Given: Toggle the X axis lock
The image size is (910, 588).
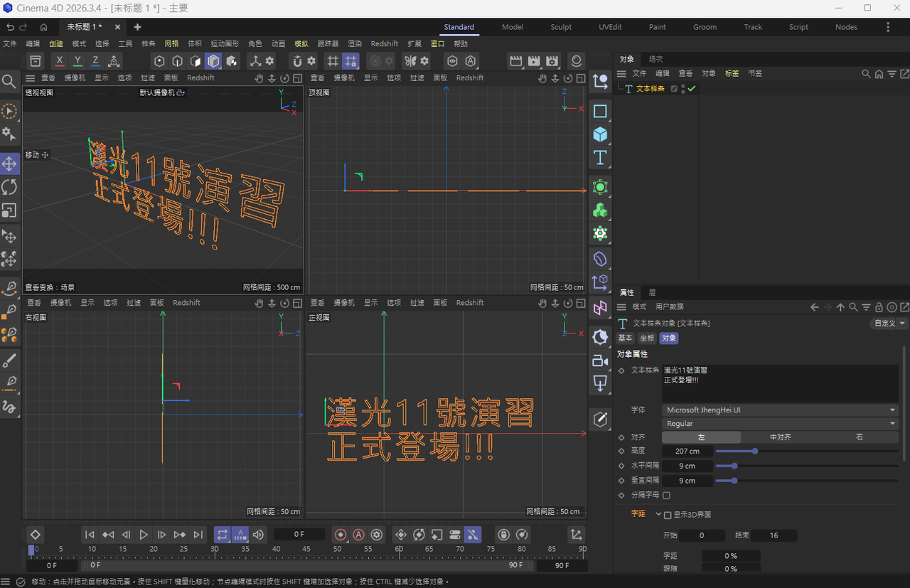Looking at the screenshot, I should tap(60, 61).
